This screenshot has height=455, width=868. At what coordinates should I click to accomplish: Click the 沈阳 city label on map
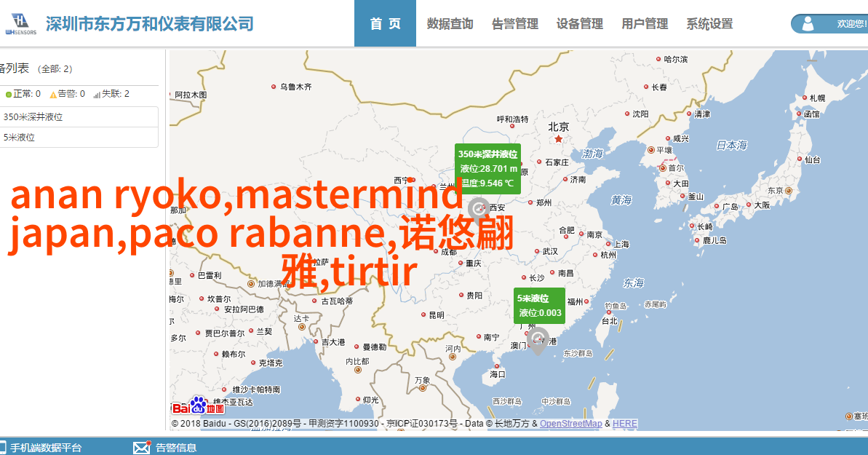[x=640, y=114]
